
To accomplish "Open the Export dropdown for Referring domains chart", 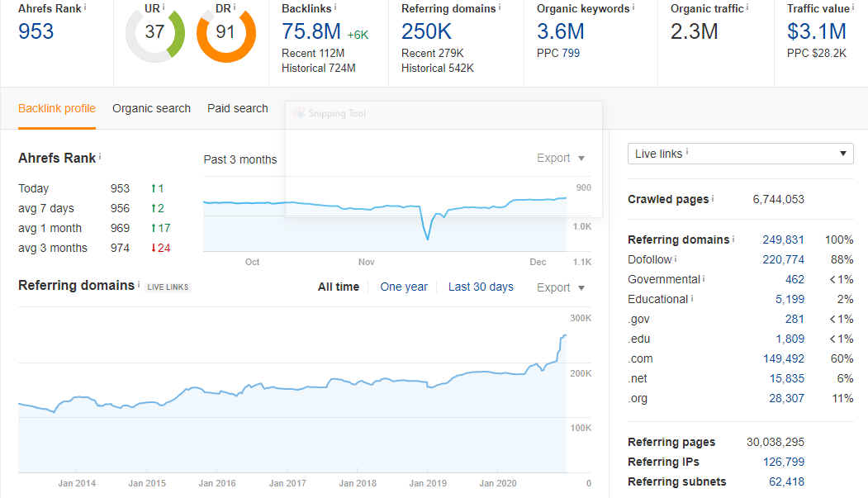I will tap(560, 287).
